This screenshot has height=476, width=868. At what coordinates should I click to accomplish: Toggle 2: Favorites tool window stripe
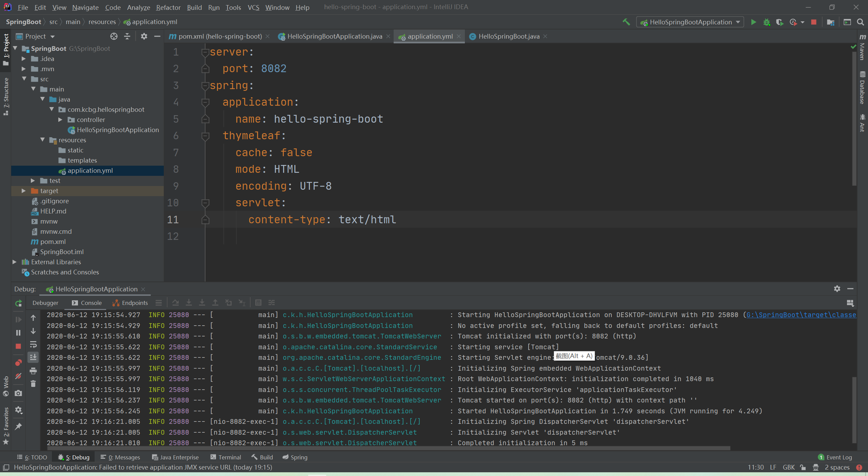[x=6, y=426]
